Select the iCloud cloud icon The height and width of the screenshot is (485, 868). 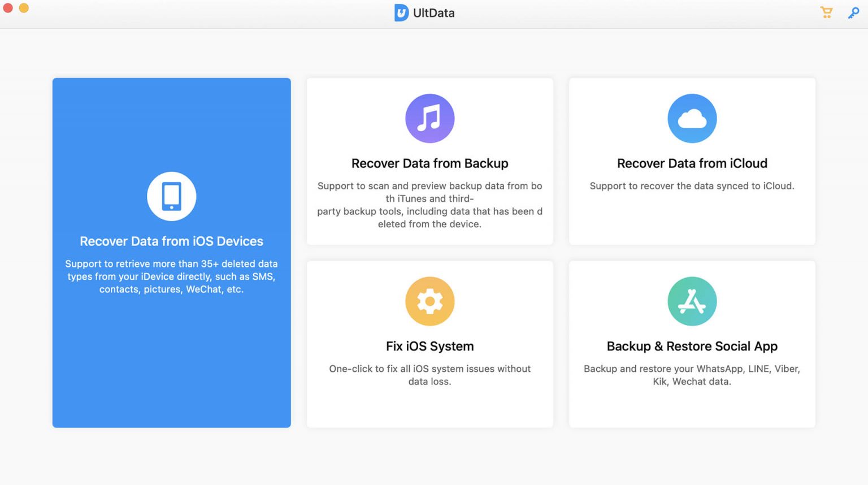[692, 118]
